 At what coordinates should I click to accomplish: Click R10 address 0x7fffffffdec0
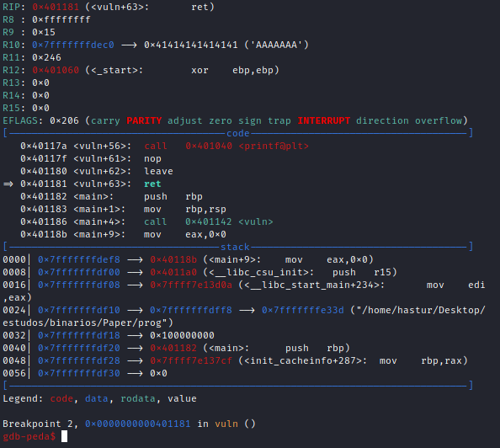(x=73, y=45)
